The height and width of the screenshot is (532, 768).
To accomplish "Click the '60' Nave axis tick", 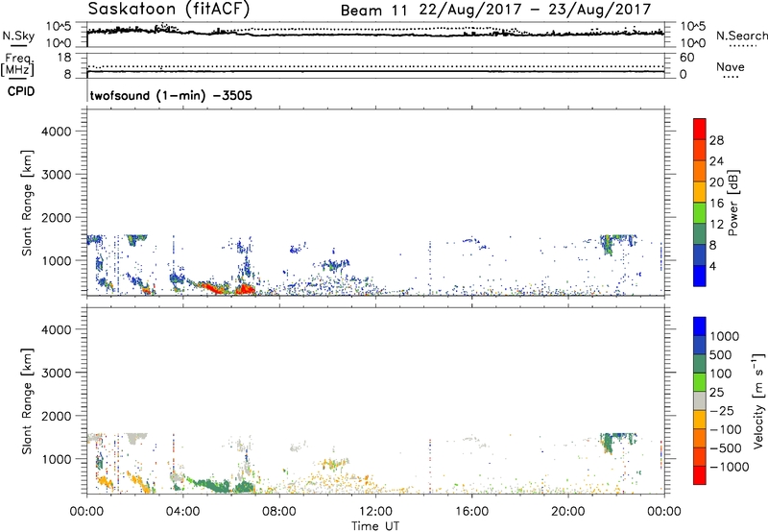I will pos(687,58).
